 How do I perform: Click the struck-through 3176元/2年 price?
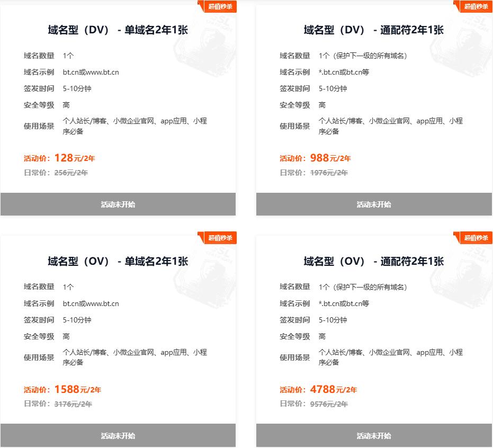(x=73, y=404)
